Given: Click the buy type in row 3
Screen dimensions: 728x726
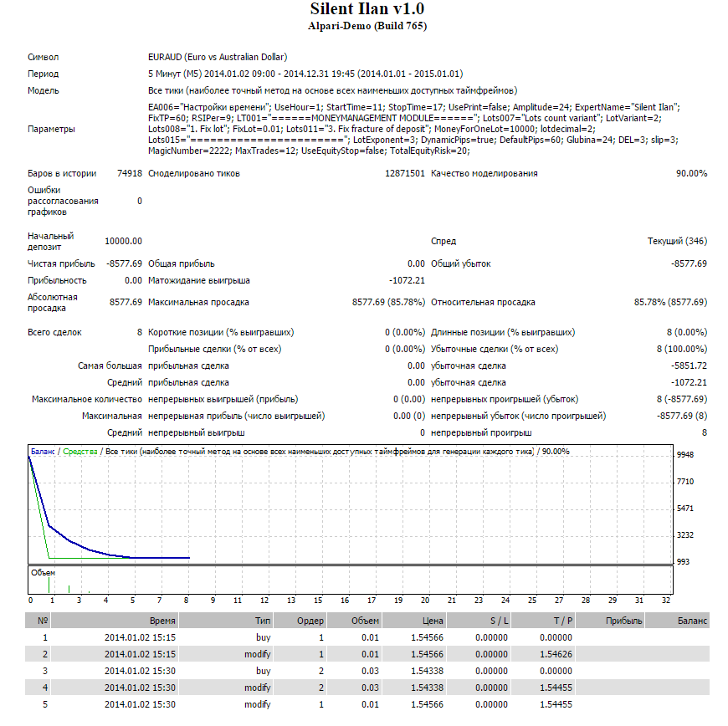Looking at the screenshot, I should [264, 671].
